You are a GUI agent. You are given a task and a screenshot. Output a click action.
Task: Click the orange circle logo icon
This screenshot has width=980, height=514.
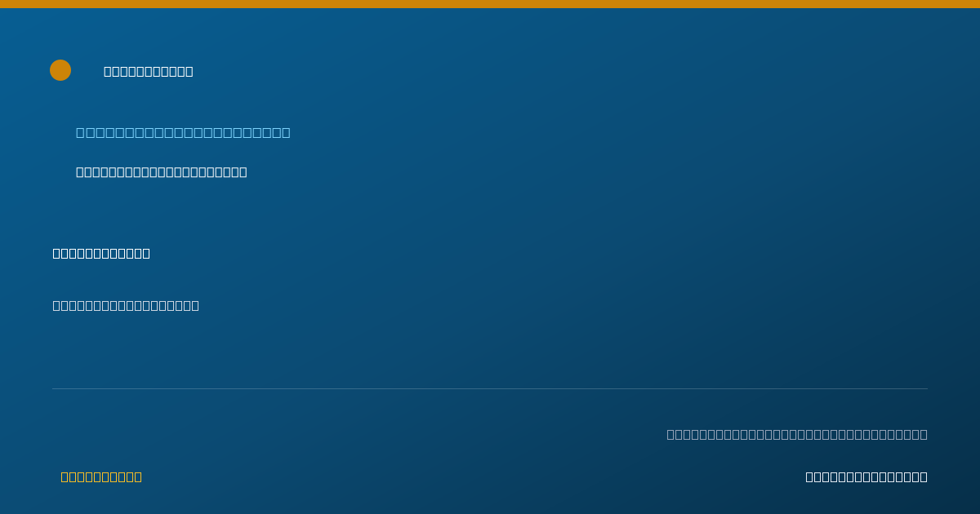point(60,70)
